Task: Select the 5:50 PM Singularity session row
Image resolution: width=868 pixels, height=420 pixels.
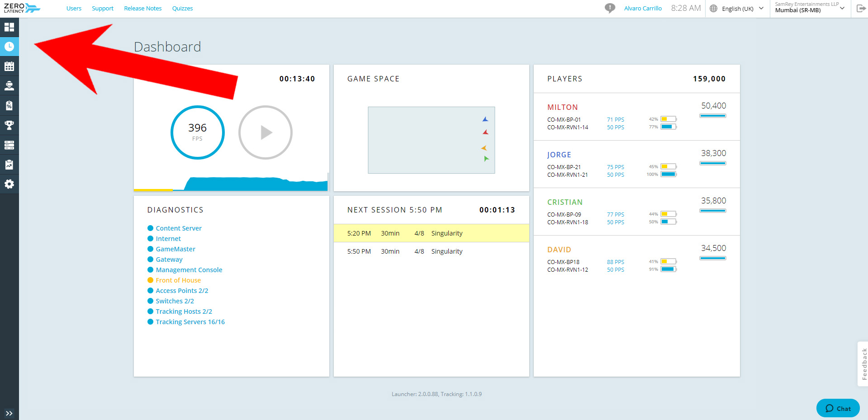Action: (x=432, y=251)
